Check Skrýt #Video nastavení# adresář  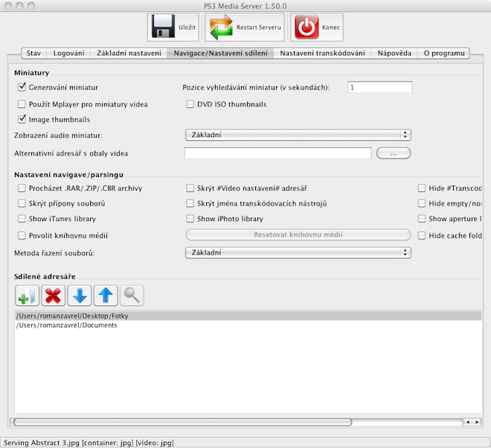tap(190, 188)
